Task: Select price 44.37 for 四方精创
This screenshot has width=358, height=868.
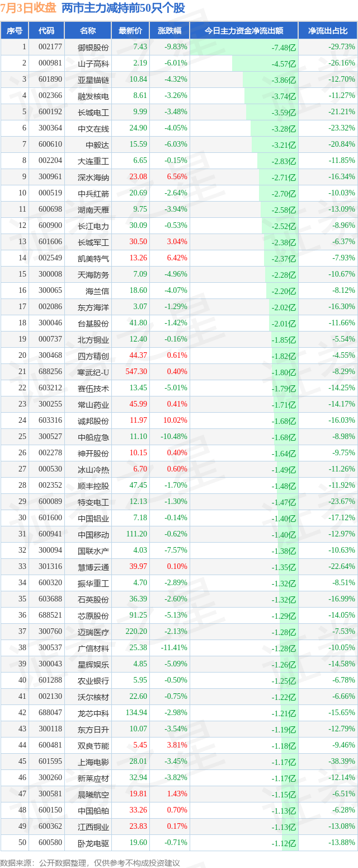Action: coord(138,356)
